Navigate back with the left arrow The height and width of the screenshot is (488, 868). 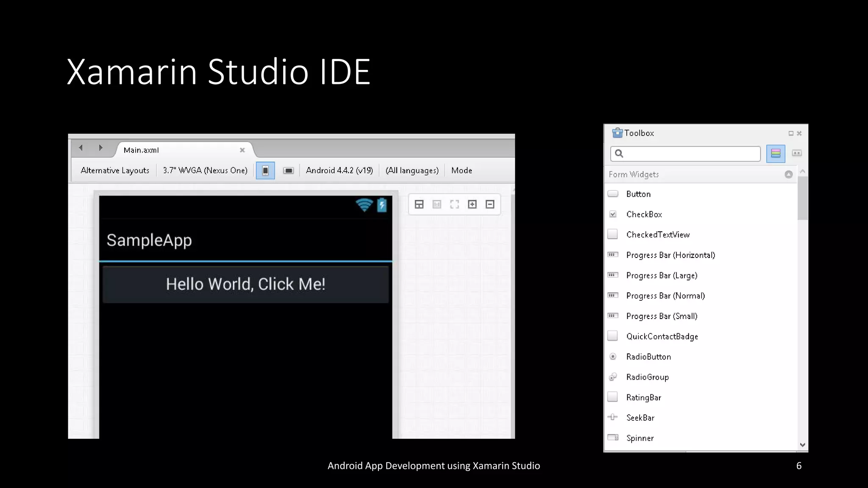pyautogui.click(x=81, y=148)
